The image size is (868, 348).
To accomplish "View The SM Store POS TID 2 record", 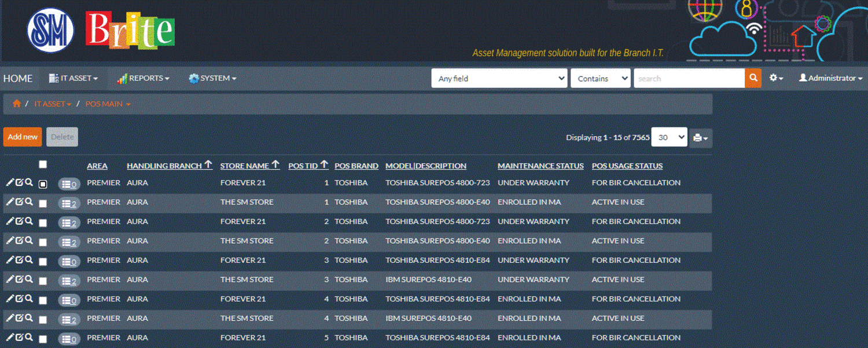I will tap(29, 240).
